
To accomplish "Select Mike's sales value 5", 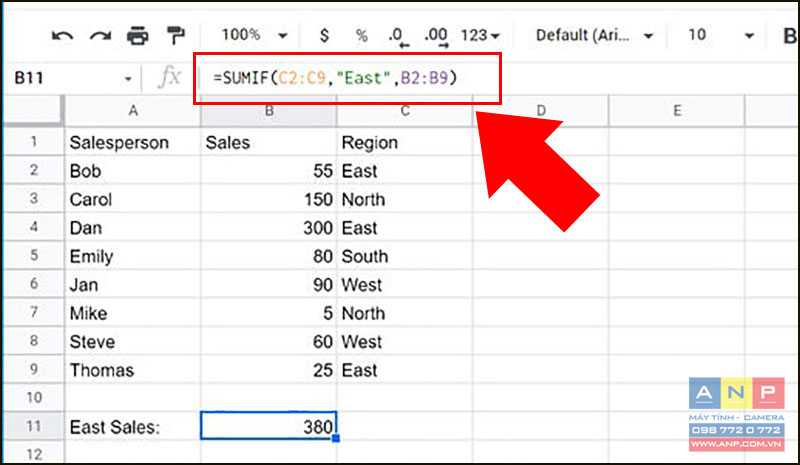I will (x=268, y=313).
